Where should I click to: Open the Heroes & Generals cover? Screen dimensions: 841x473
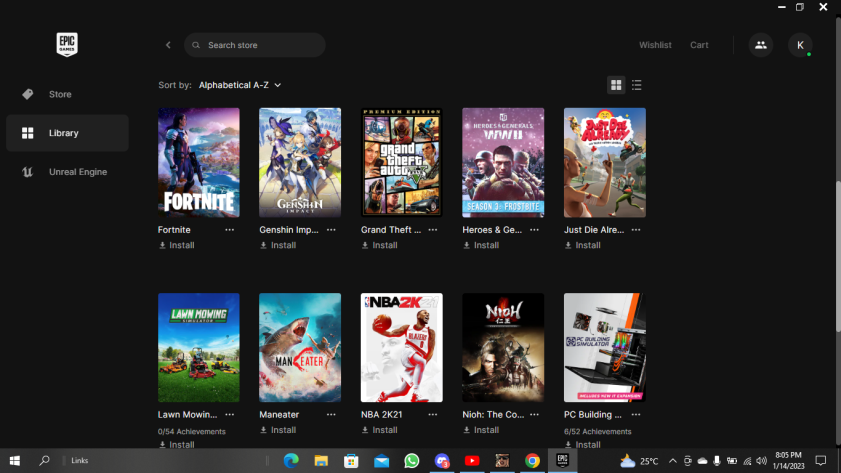pyautogui.click(x=503, y=162)
